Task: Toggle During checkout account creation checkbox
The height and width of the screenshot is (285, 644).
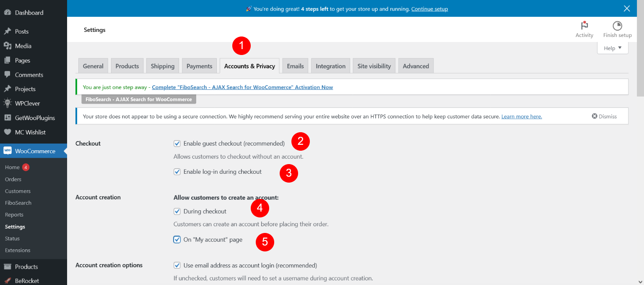Action: click(x=177, y=212)
